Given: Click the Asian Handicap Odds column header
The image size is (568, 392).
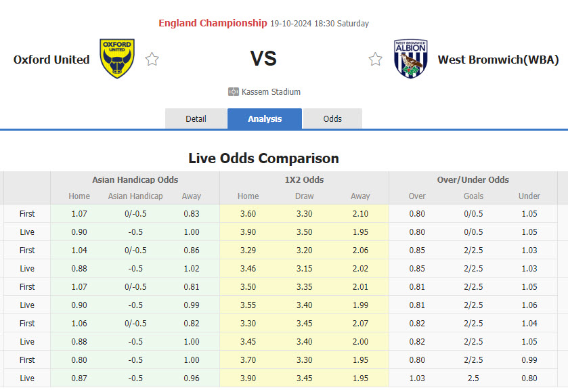Looking at the screenshot, I should (x=134, y=180).
